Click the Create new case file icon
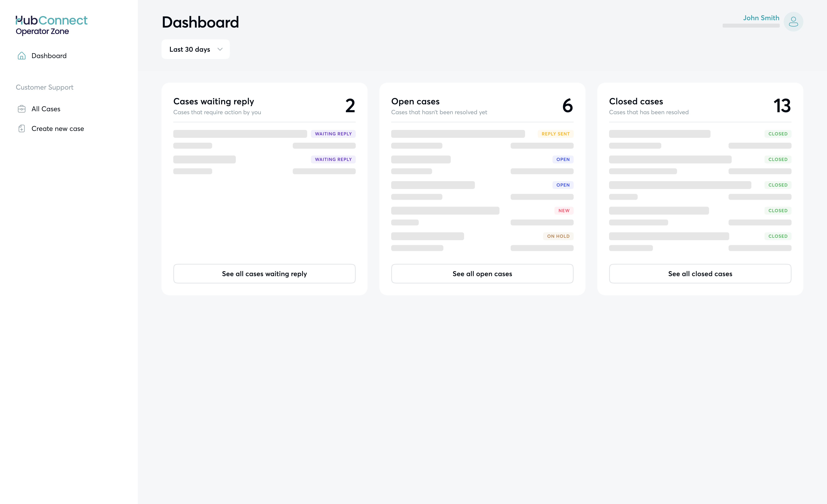Screen dimensions: 827x504 [x=21, y=128]
